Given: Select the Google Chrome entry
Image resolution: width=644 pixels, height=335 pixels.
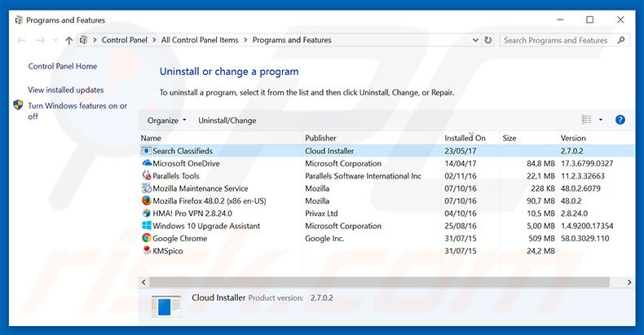Looking at the screenshot, I should [180, 238].
